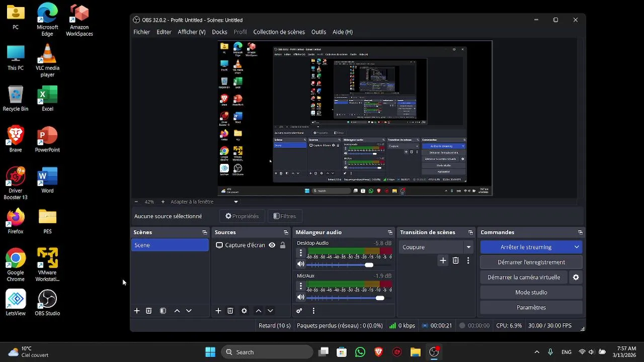
Task: Open Afficher (V) menu
Action: [192, 32]
